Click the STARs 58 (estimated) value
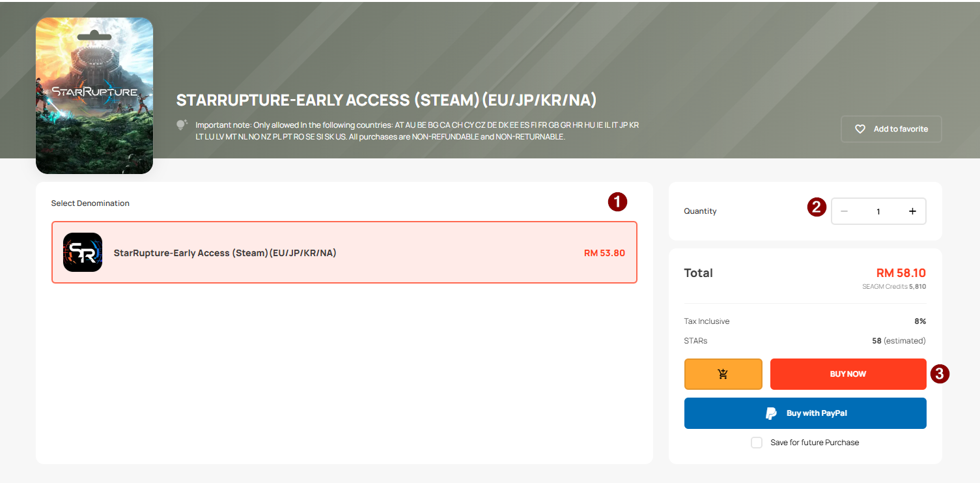This screenshot has width=980, height=483. (x=898, y=341)
